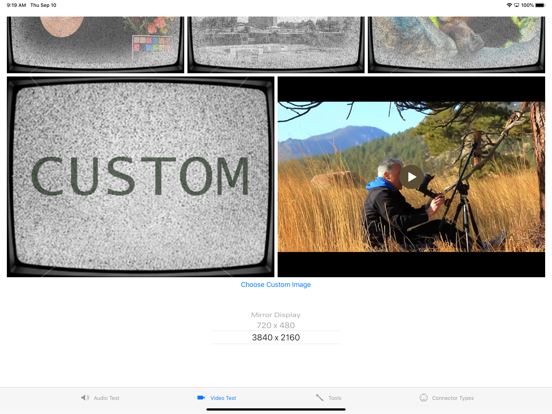Tap the battery indicator icon

(x=540, y=5)
